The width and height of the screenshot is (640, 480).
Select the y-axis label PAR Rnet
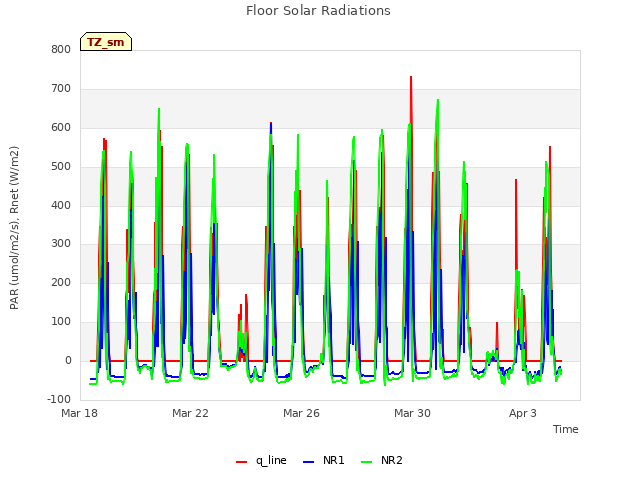14,228
